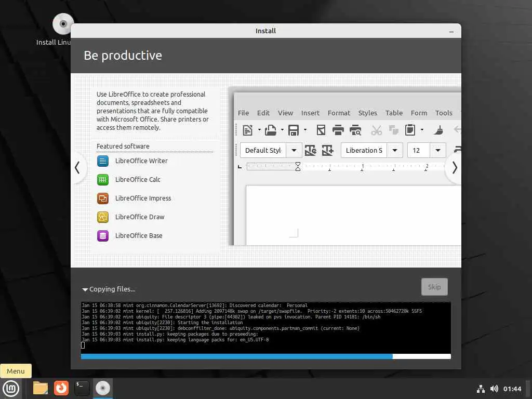Click the Default Style text field
The width and height of the screenshot is (532, 399).
coord(263,150)
